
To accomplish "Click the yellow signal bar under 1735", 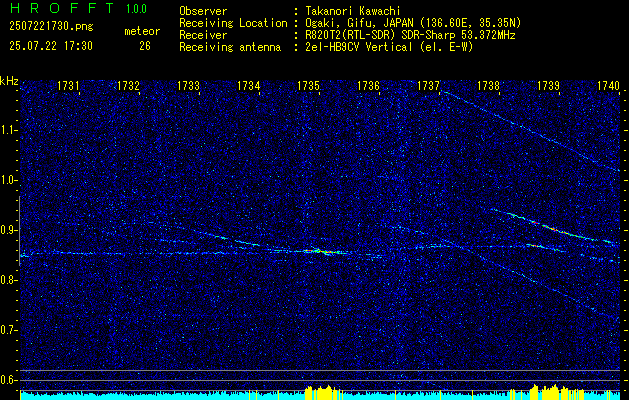I will (x=322, y=393).
